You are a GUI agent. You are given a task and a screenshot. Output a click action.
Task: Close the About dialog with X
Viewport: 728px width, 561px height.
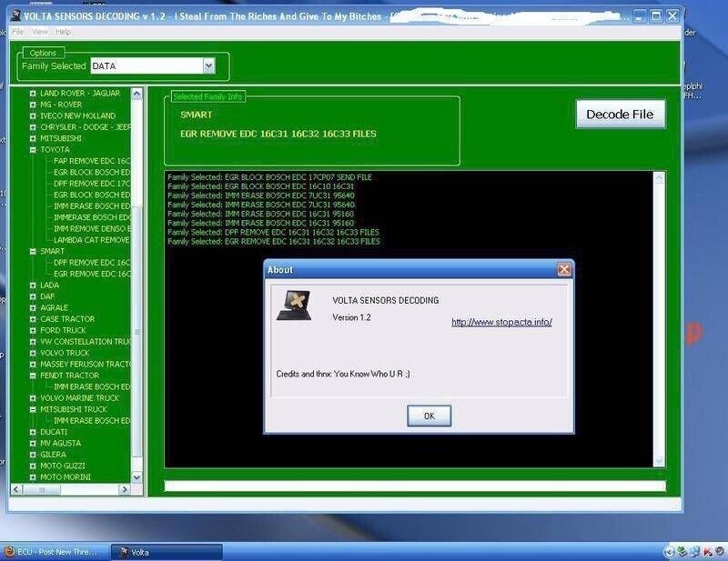point(564,269)
